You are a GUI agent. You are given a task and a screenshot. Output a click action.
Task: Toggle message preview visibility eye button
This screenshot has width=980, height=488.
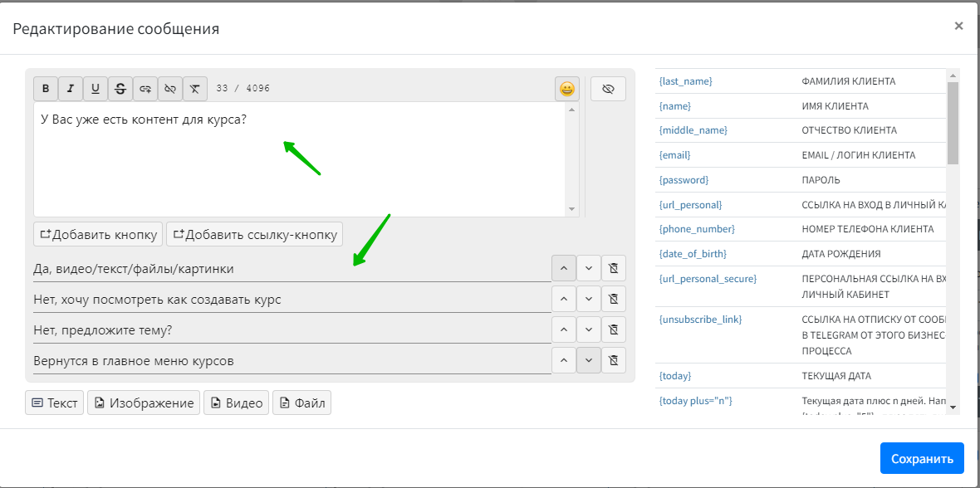pyautogui.click(x=608, y=89)
